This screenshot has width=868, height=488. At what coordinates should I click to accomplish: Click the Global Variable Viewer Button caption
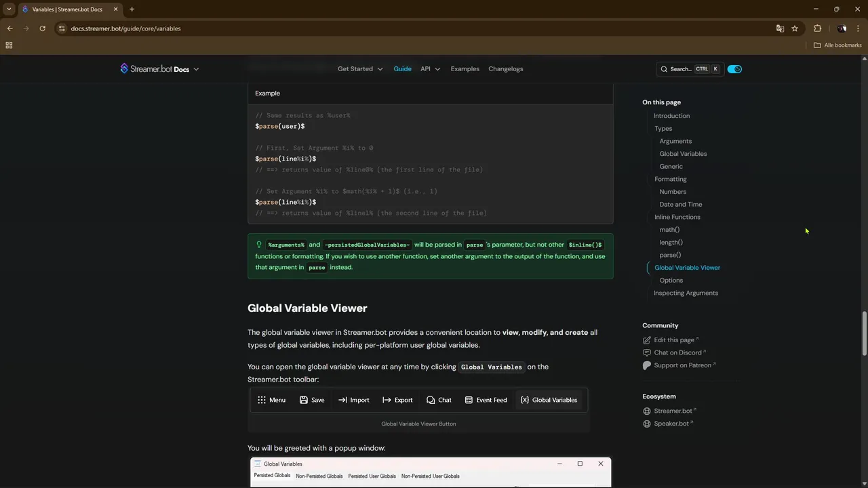click(418, 424)
